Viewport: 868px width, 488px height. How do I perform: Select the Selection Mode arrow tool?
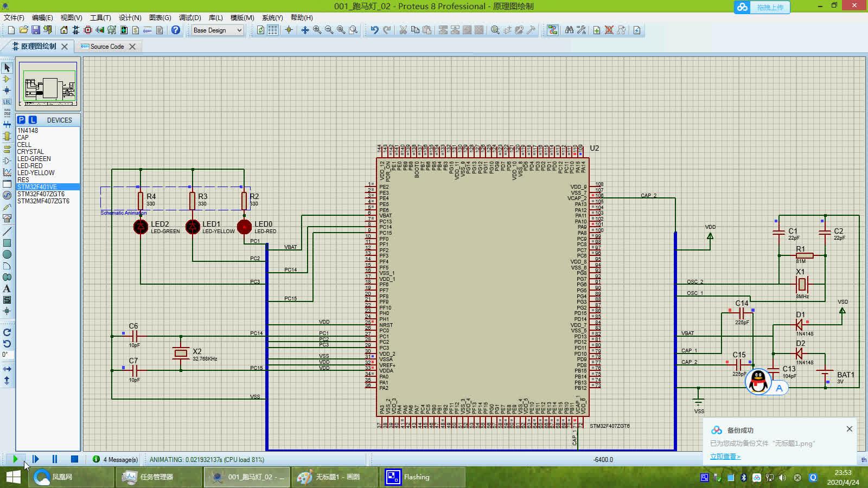pyautogui.click(x=7, y=68)
